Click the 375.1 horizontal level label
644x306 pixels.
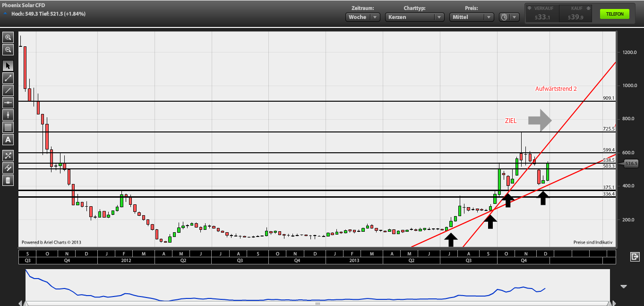[x=609, y=187]
